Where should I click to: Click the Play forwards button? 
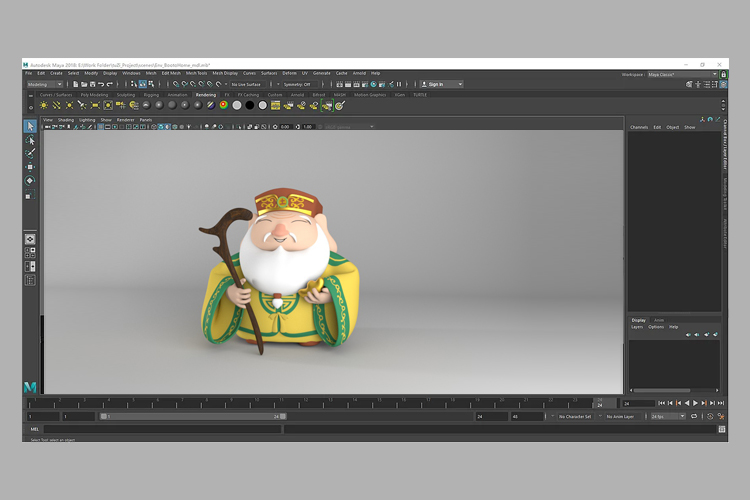point(695,403)
